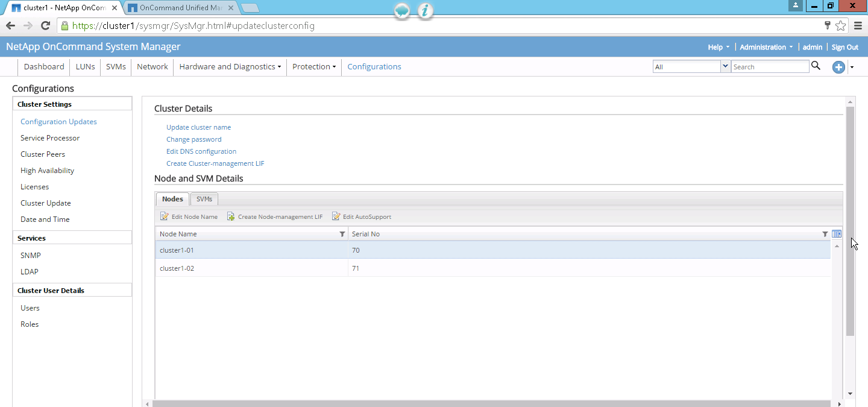This screenshot has width=868, height=407.
Task: Click Create Node-management LIF icon
Action: coord(230,216)
